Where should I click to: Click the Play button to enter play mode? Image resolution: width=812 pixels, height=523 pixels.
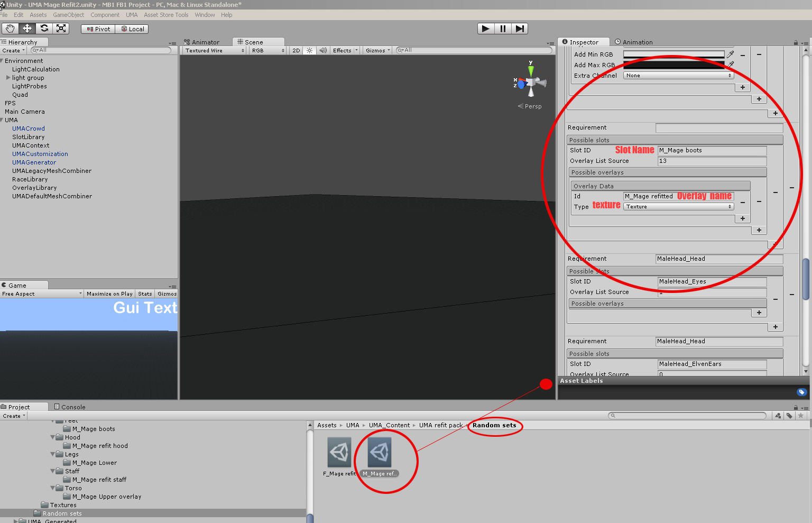pos(486,29)
